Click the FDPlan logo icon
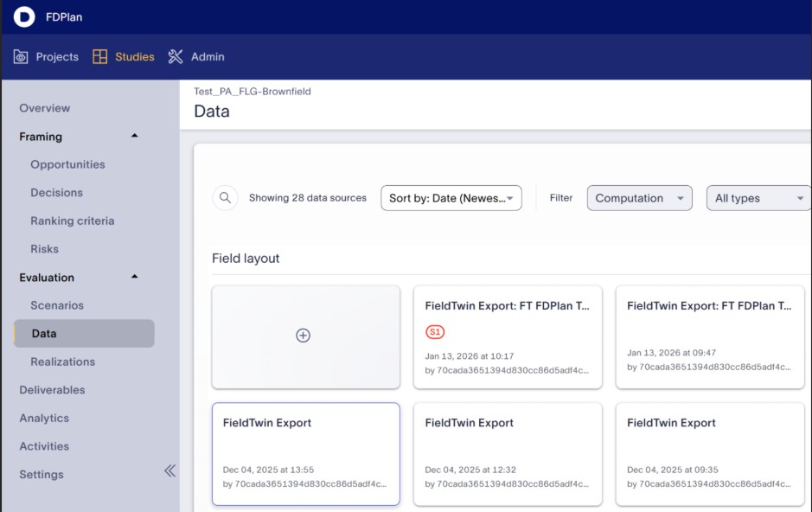Image resolution: width=812 pixels, height=512 pixels. coord(24,16)
